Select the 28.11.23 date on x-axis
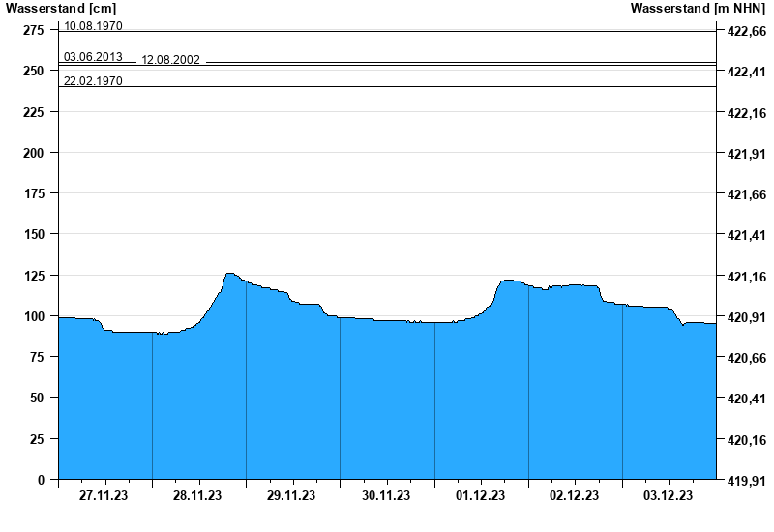The image size is (774, 532). tap(197, 496)
